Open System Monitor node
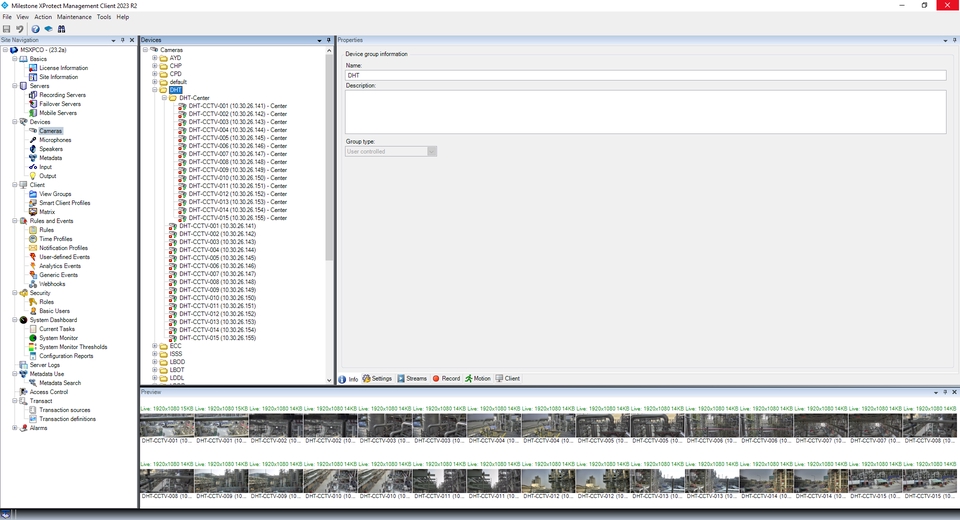This screenshot has width=960, height=520. coord(59,338)
